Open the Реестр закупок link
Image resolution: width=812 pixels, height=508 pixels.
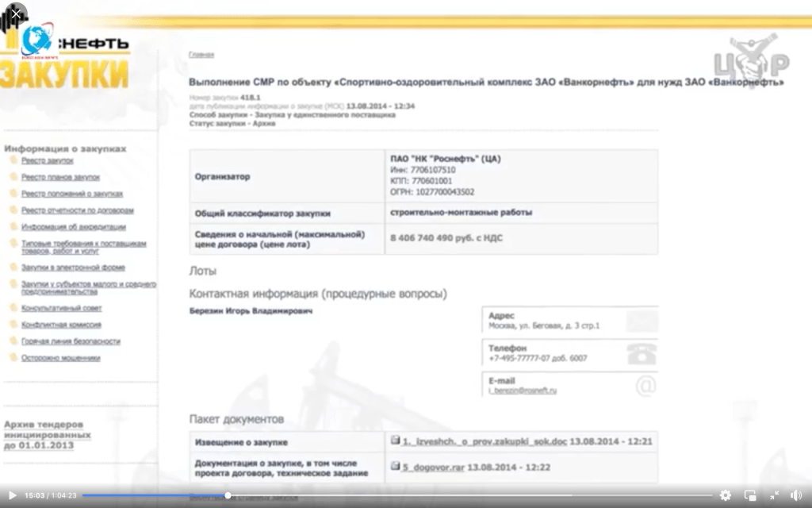point(47,160)
